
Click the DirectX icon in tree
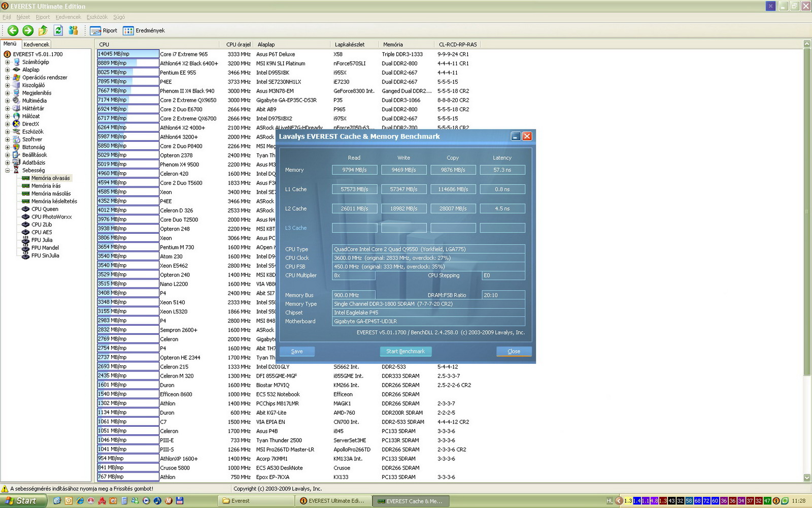[16, 123]
